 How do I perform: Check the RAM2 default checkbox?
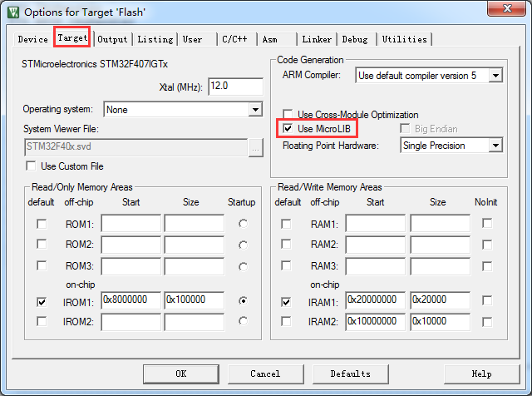click(286, 245)
